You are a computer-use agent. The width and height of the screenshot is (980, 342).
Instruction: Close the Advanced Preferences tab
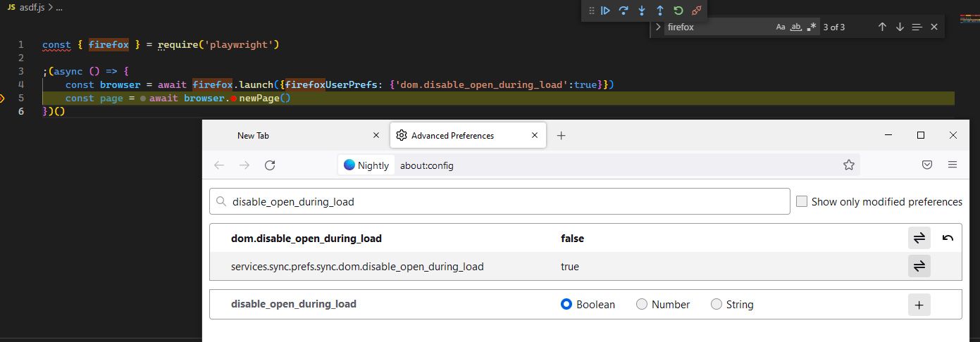pos(535,136)
